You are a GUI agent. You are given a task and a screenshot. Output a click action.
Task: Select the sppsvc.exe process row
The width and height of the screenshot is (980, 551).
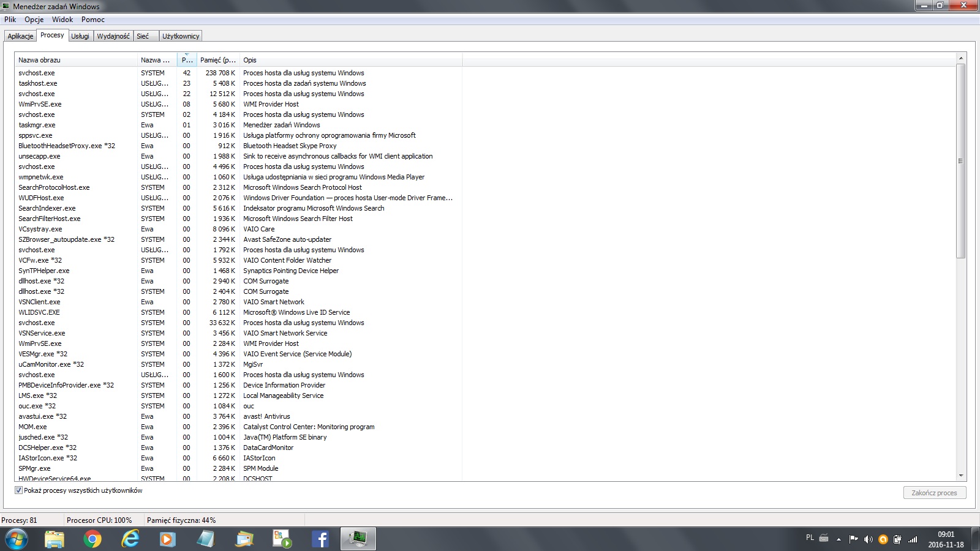[238, 135]
